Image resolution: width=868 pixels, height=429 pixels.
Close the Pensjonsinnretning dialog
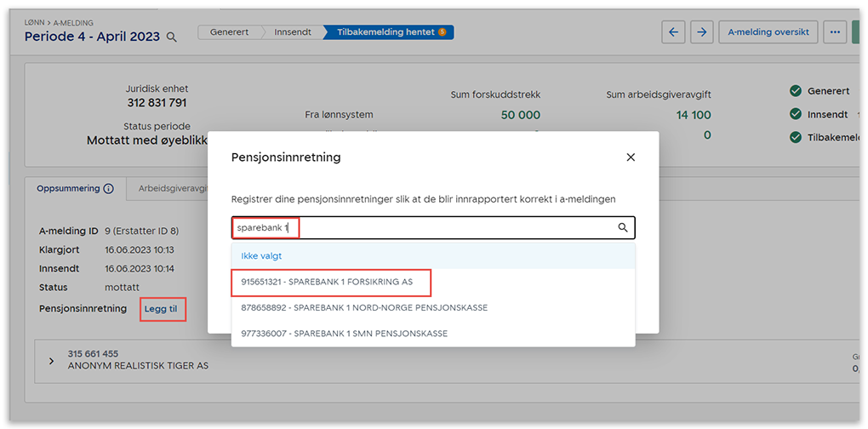click(x=631, y=157)
